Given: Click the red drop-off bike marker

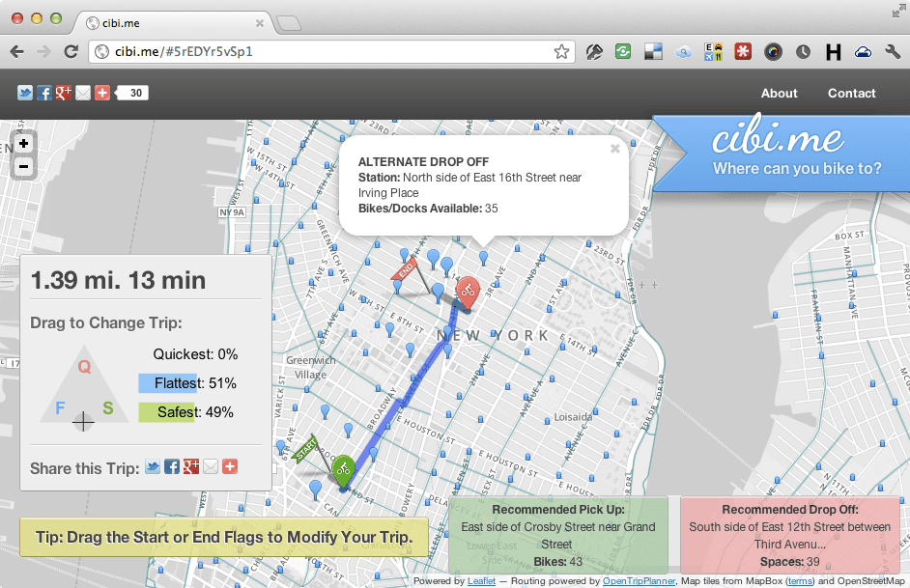Looking at the screenshot, I should (x=468, y=291).
